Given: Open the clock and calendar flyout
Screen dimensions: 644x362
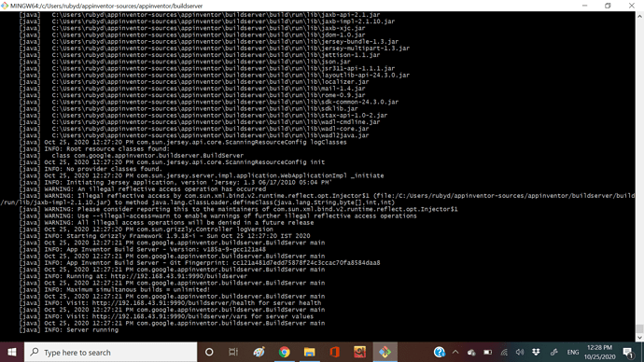Looking at the screenshot, I should click(599, 352).
